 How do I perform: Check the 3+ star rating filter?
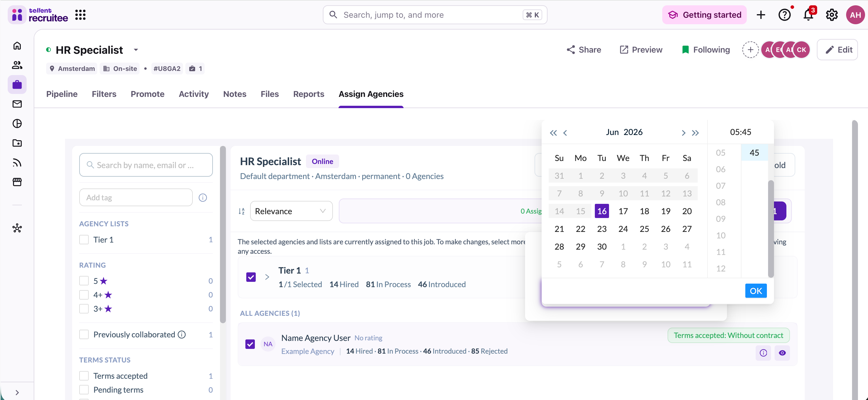84,309
